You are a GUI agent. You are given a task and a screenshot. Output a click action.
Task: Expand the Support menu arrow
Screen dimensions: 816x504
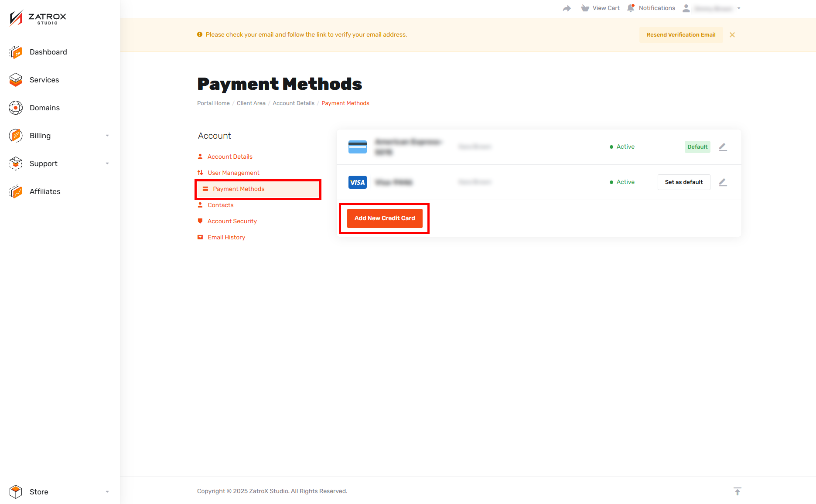(107, 163)
